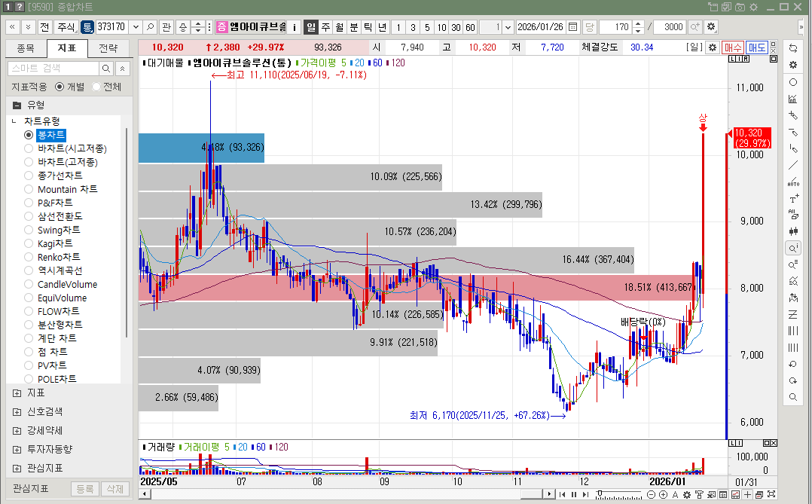Click the refresh arrows icon on right toolbar
812x504 pixels.
click(x=793, y=48)
